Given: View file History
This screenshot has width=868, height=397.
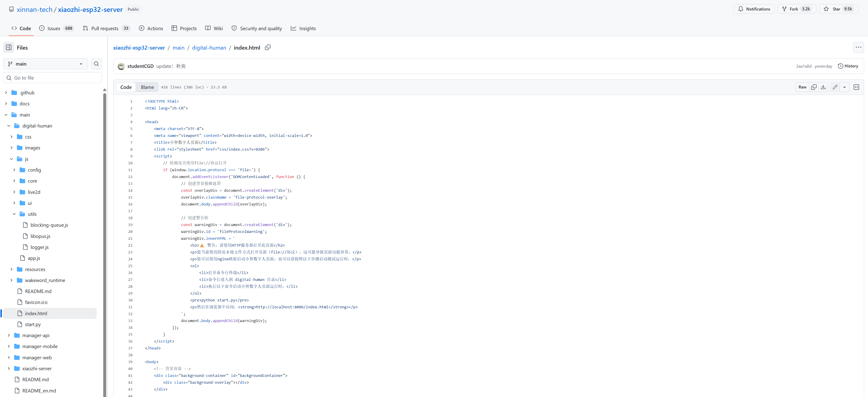Looking at the screenshot, I should pos(848,66).
